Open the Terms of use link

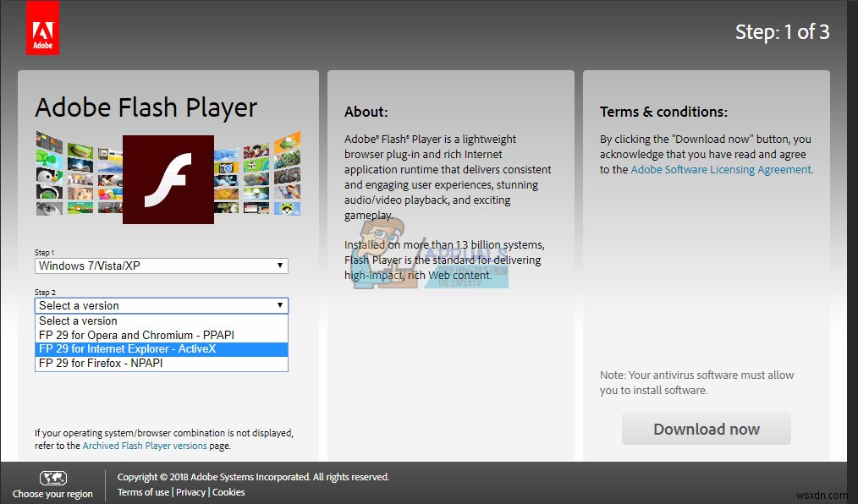tap(143, 492)
